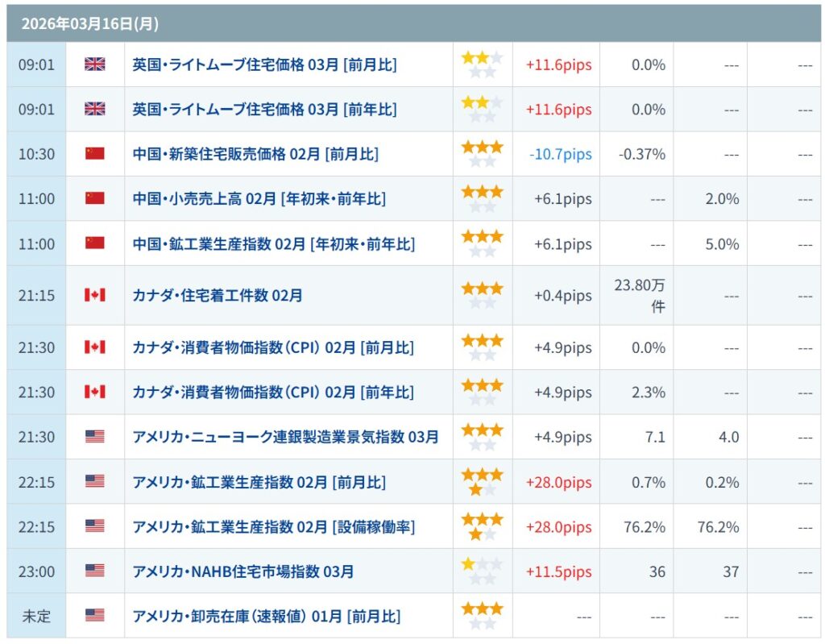825x644 pixels.
Task: Click +0.4pips value in 住宅着工件数 row
Action: (x=562, y=296)
